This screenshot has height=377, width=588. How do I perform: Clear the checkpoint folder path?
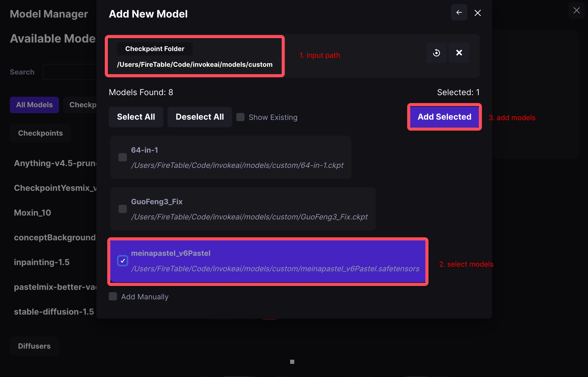pyautogui.click(x=459, y=53)
